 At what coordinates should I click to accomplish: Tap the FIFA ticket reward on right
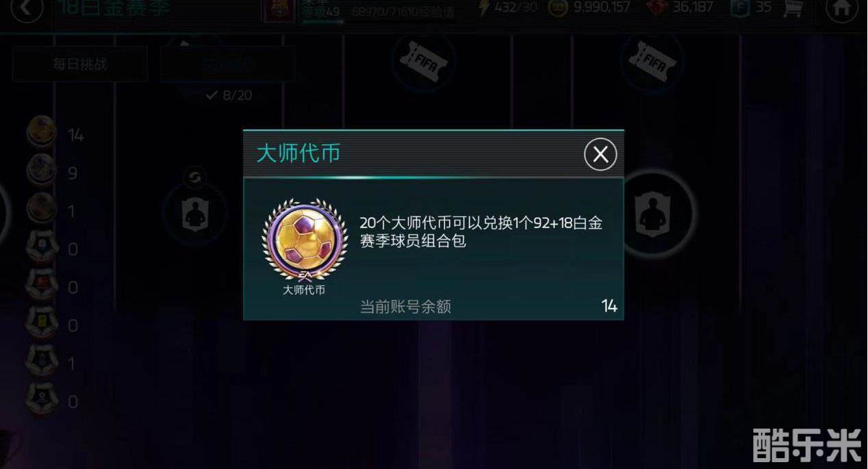click(652, 61)
